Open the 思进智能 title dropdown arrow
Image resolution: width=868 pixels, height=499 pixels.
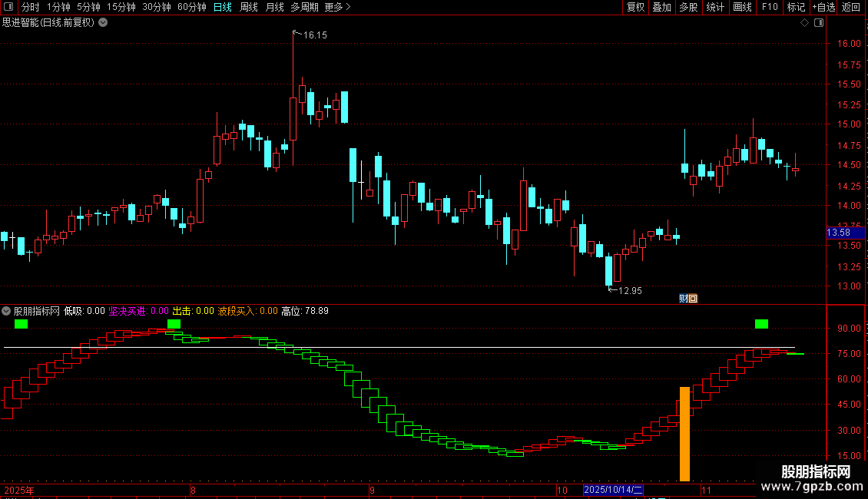coord(103,23)
